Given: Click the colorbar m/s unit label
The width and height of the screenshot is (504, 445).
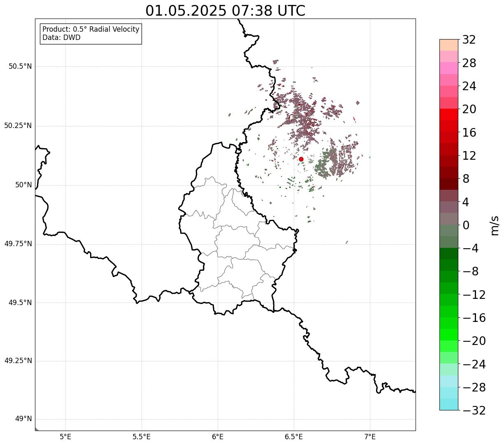Looking at the screenshot, I should (494, 225).
